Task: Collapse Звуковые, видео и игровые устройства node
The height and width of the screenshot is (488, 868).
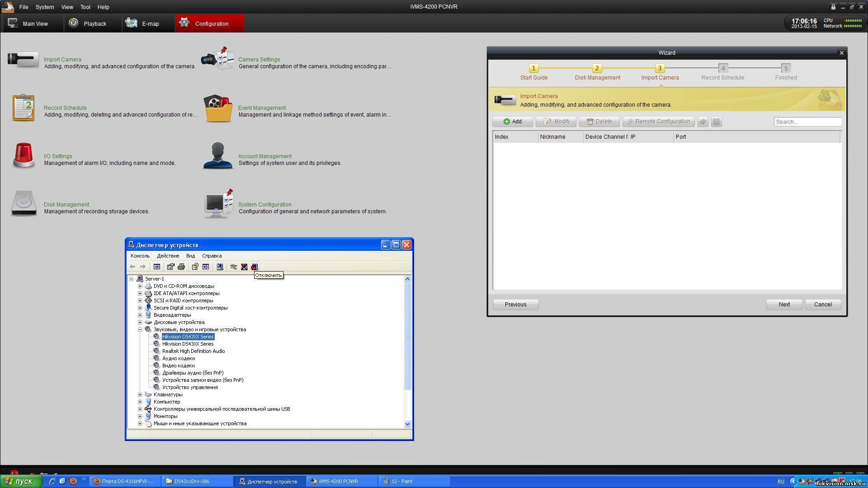Action: 140,330
